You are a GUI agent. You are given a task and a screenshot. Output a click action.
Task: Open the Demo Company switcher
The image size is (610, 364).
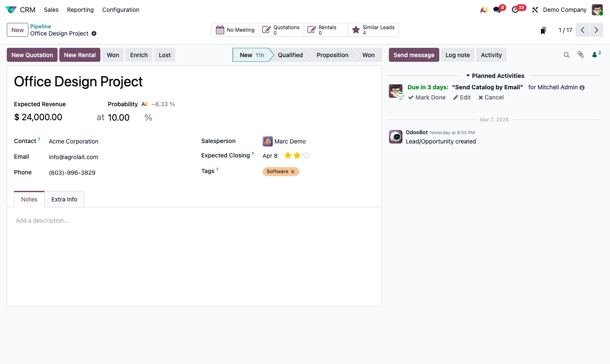565,10
